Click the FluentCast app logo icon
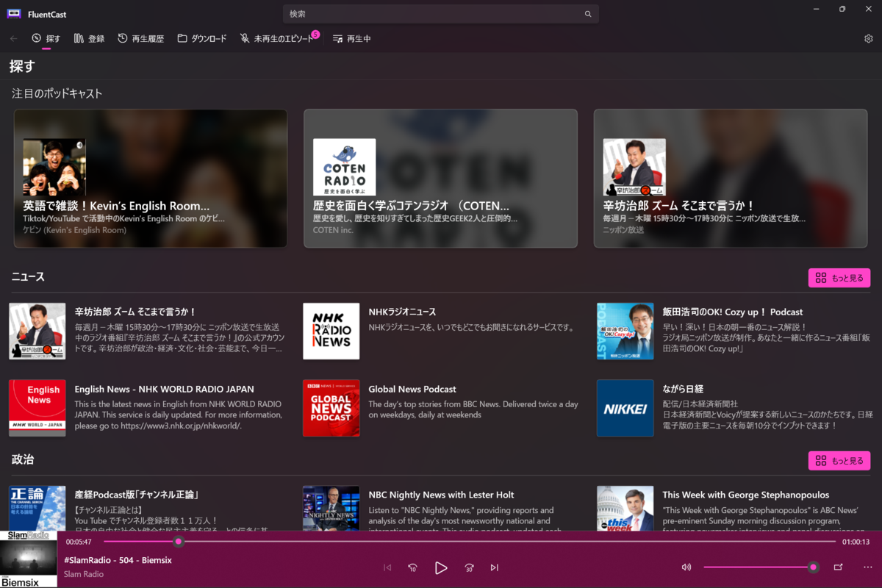The width and height of the screenshot is (882, 588). click(14, 14)
